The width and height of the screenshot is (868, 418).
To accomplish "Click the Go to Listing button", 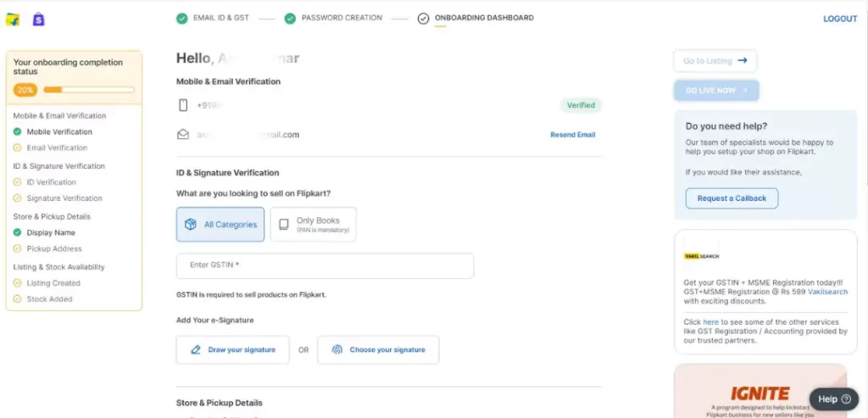I will [x=715, y=61].
